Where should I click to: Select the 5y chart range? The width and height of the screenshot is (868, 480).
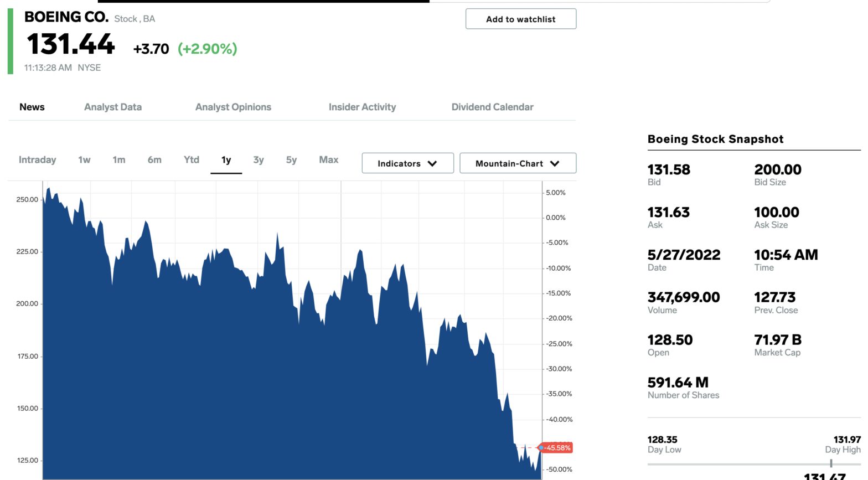(291, 160)
